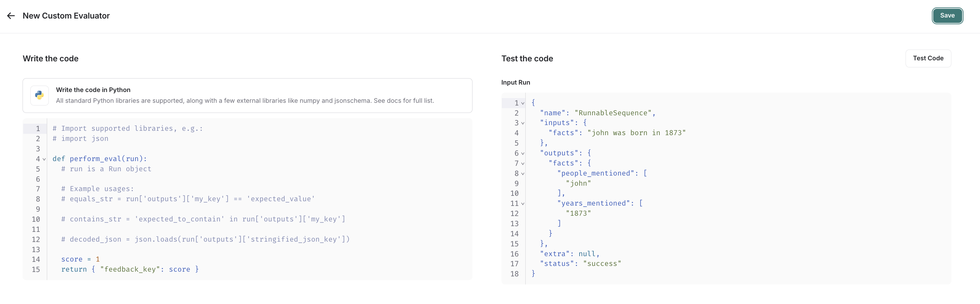Viewport: 980px width, 304px height.
Task: Collapse the "people_mentioned" array fold arrow
Action: click(x=522, y=174)
